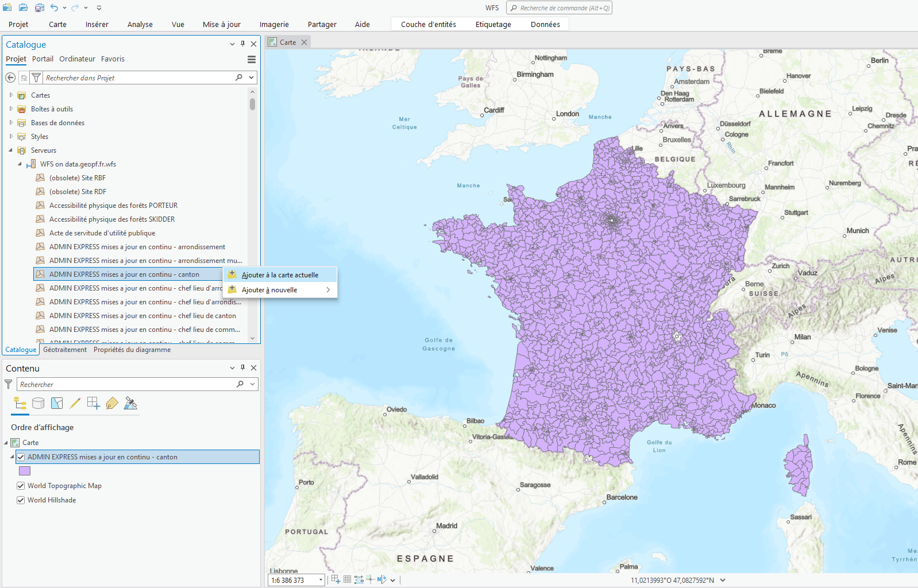The width and height of the screenshot is (918, 588).
Task: Collapse the Serveurs tree node
Action: click(10, 150)
